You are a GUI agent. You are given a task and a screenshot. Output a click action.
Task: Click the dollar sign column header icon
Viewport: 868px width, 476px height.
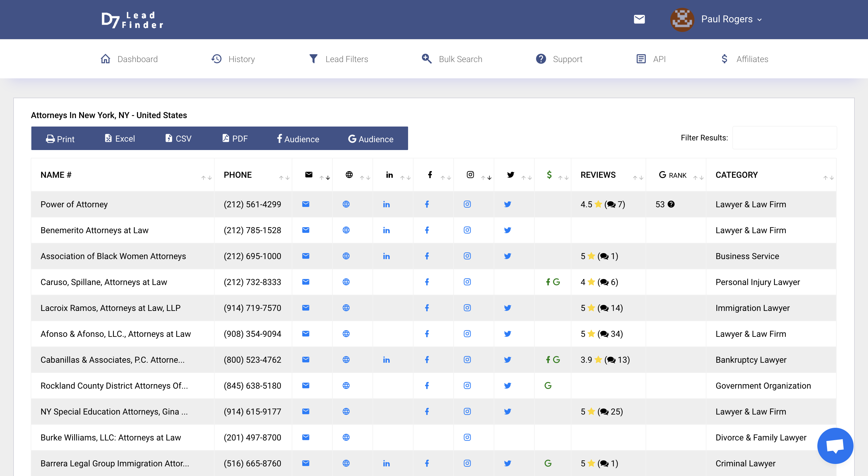pos(549,174)
